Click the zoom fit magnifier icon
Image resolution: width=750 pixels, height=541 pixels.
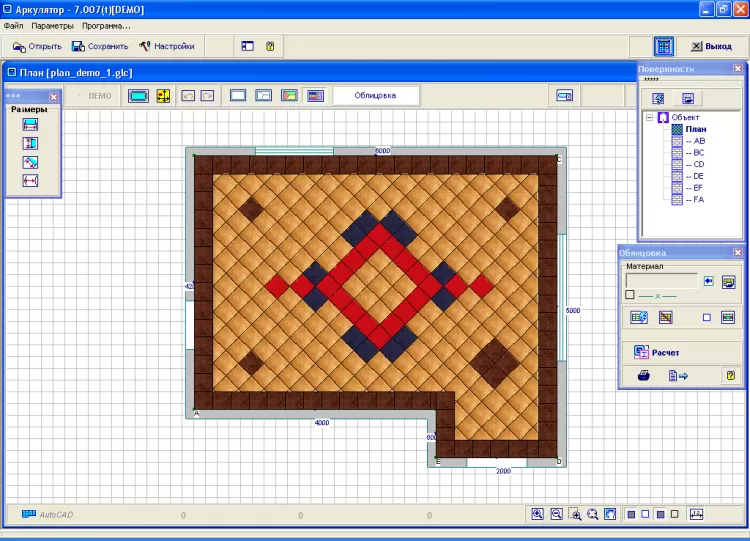[593, 514]
